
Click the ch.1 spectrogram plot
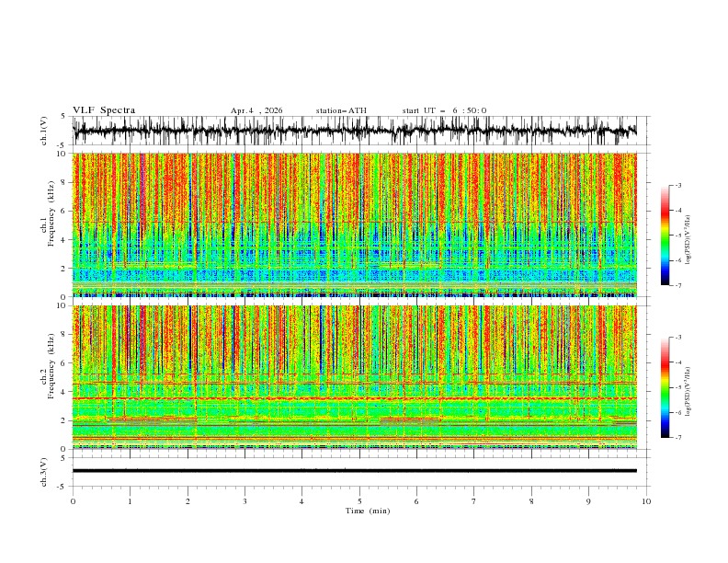pos(354,224)
